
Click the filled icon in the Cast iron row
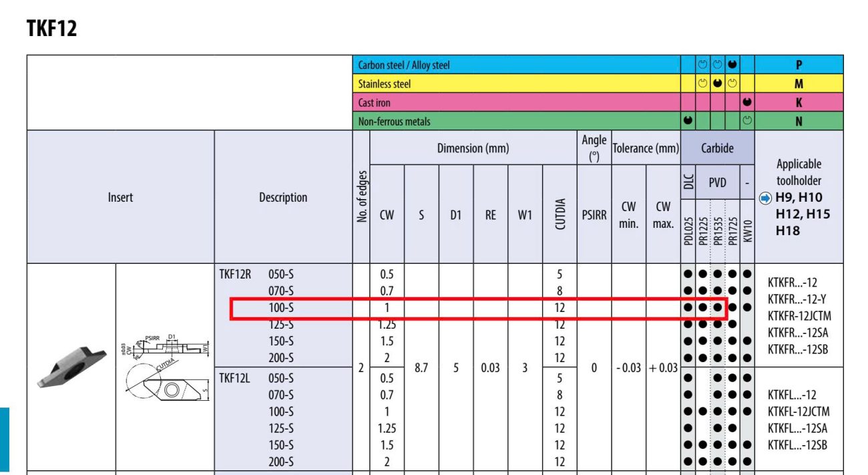pos(746,103)
